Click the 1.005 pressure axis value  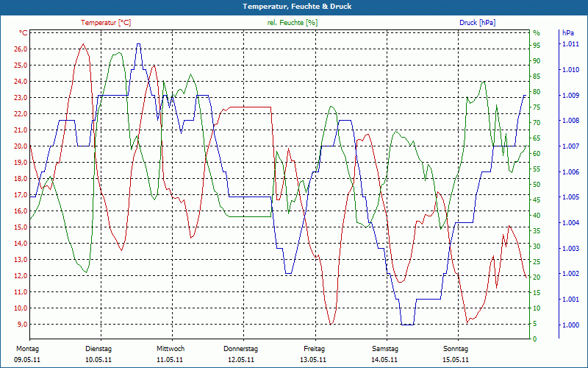tap(570, 197)
